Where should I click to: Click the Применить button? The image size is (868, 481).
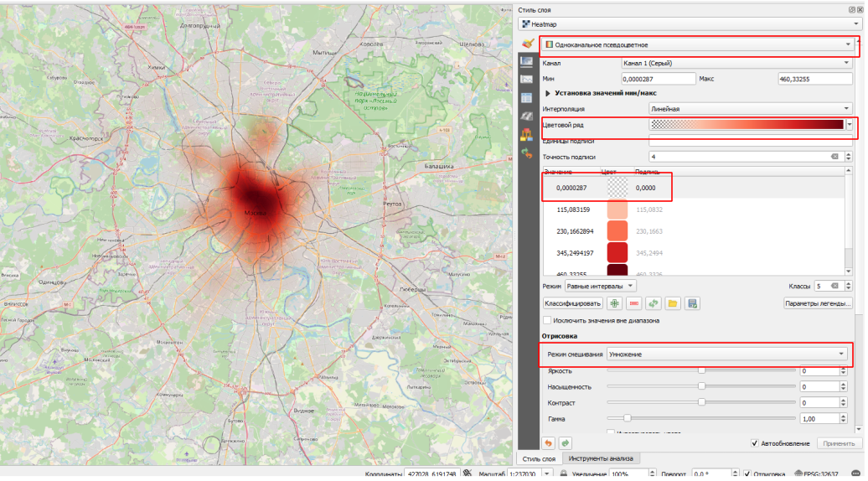(x=839, y=443)
